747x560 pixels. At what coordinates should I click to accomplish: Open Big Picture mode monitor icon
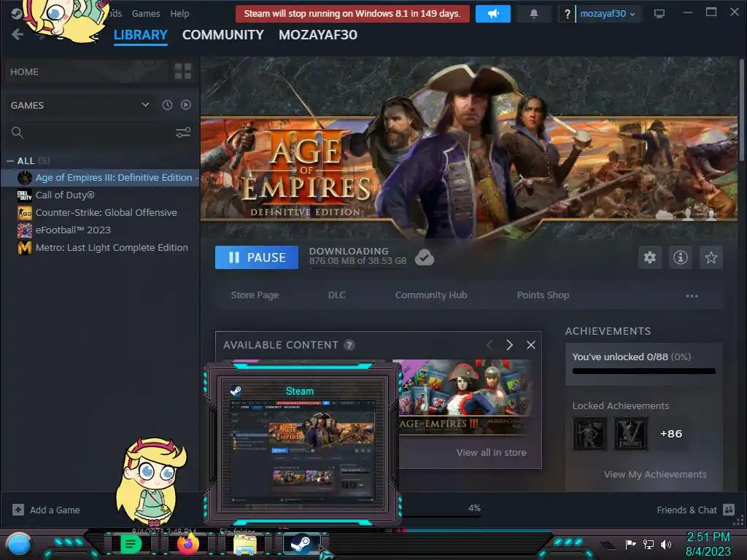click(659, 14)
